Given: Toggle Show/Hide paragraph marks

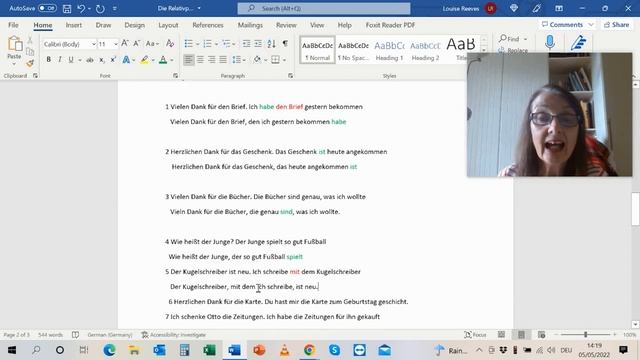Looking at the screenshot, I should [x=285, y=43].
